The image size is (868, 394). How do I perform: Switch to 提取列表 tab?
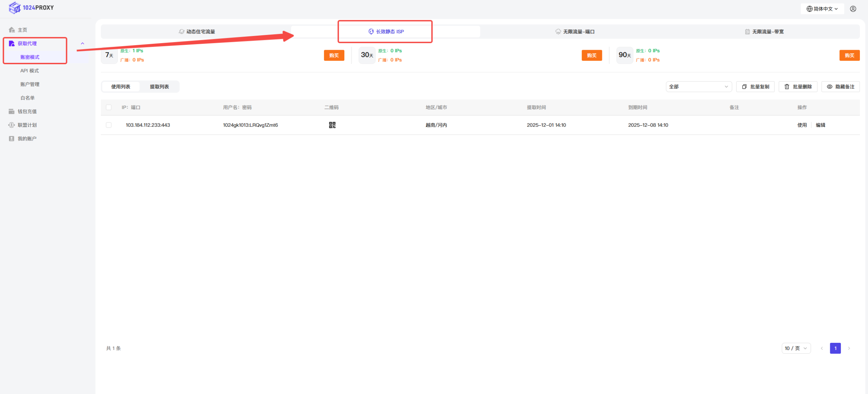pos(159,87)
